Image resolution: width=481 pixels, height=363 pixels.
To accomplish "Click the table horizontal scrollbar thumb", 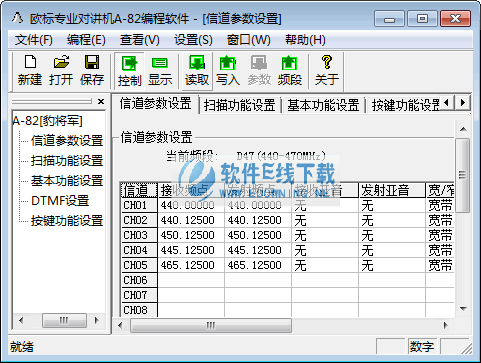I will pyautogui.click(x=211, y=325).
